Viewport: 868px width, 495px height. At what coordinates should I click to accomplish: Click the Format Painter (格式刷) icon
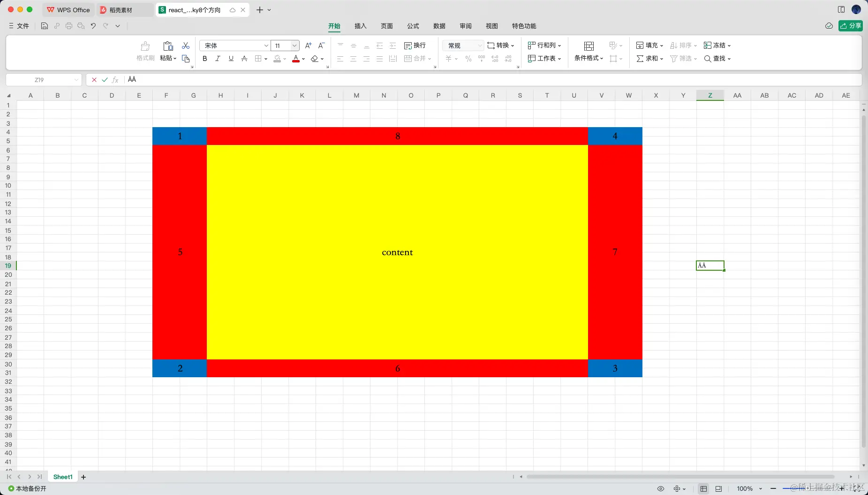(x=145, y=46)
